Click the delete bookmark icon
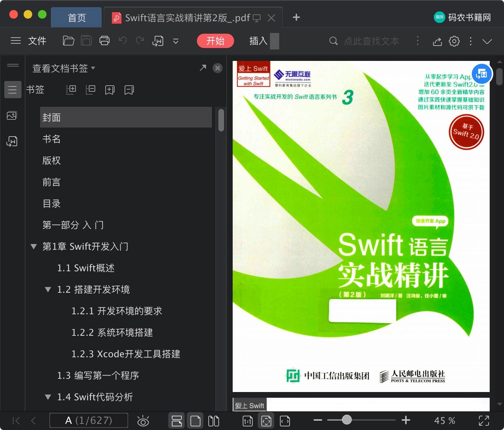This screenshot has height=430, width=504. pos(129,90)
